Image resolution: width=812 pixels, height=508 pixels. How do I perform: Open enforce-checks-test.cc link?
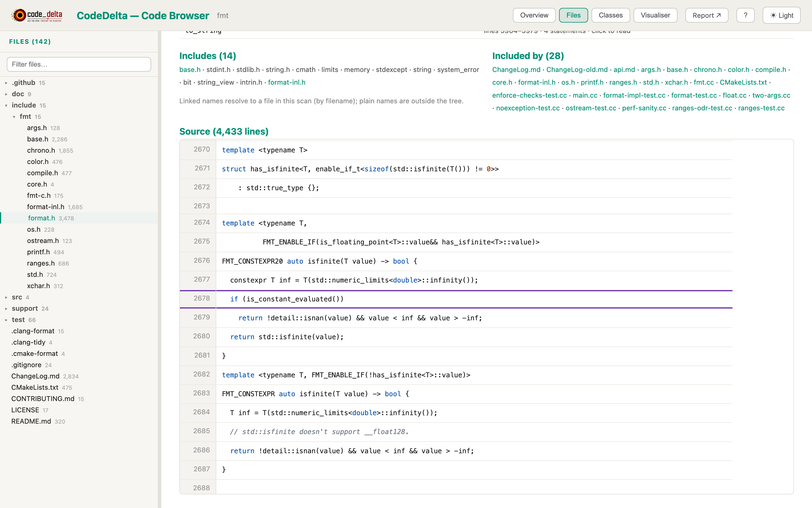pyautogui.click(x=529, y=95)
